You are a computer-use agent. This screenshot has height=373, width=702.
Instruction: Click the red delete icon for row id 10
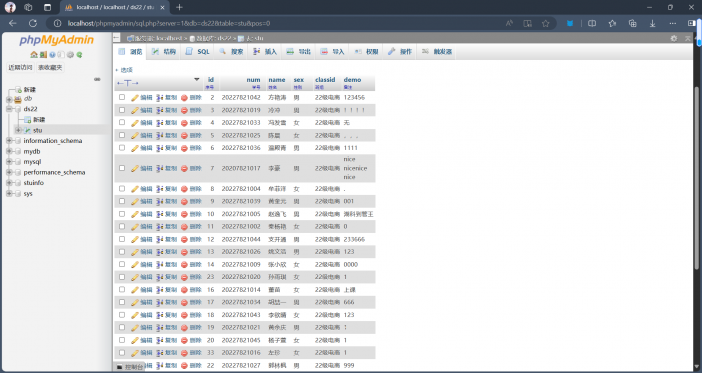184,214
